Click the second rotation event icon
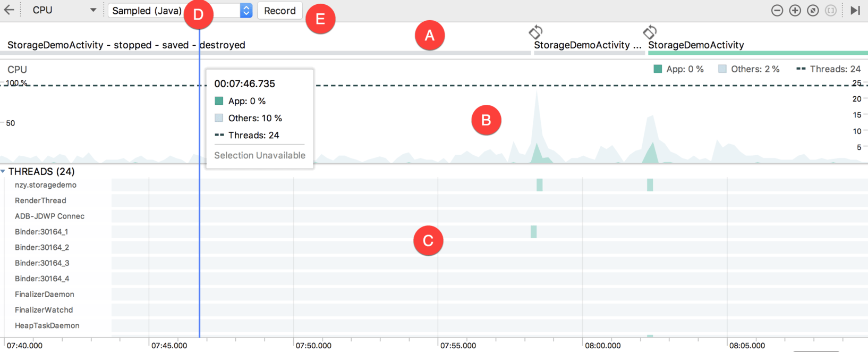868x352 pixels. tap(650, 32)
